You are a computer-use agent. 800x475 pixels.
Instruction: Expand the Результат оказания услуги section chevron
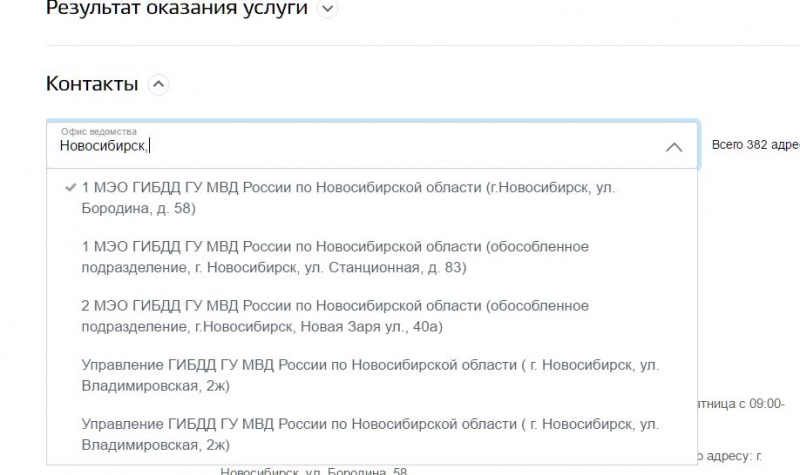(327, 9)
